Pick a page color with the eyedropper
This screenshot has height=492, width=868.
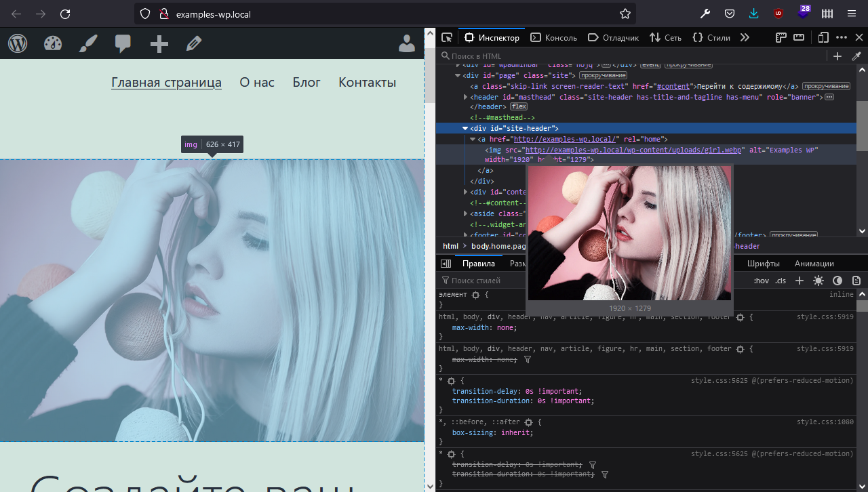click(x=856, y=56)
